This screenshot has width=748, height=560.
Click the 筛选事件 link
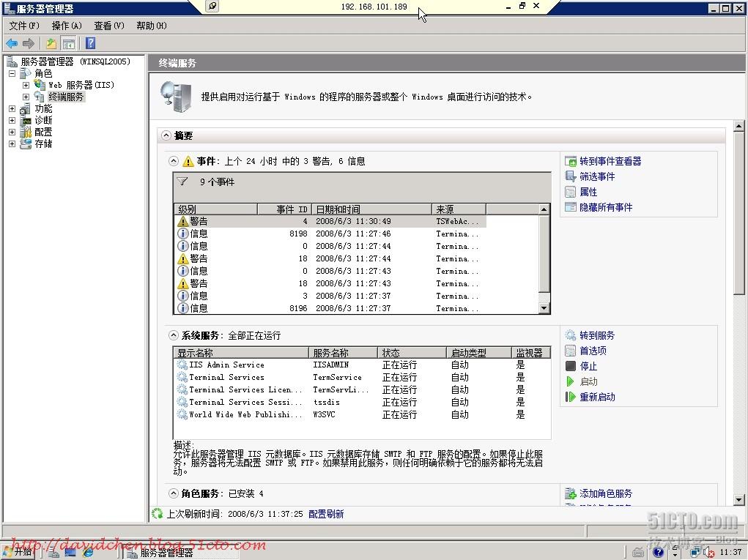click(x=597, y=176)
